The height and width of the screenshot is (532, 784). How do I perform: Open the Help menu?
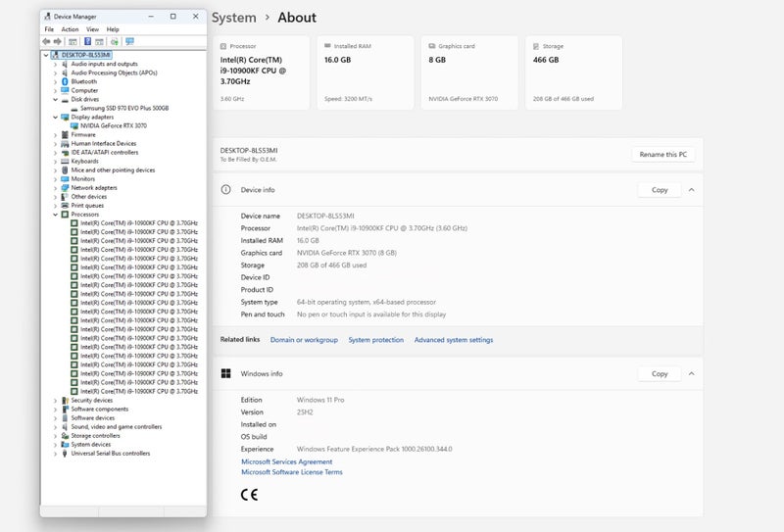[x=113, y=29]
